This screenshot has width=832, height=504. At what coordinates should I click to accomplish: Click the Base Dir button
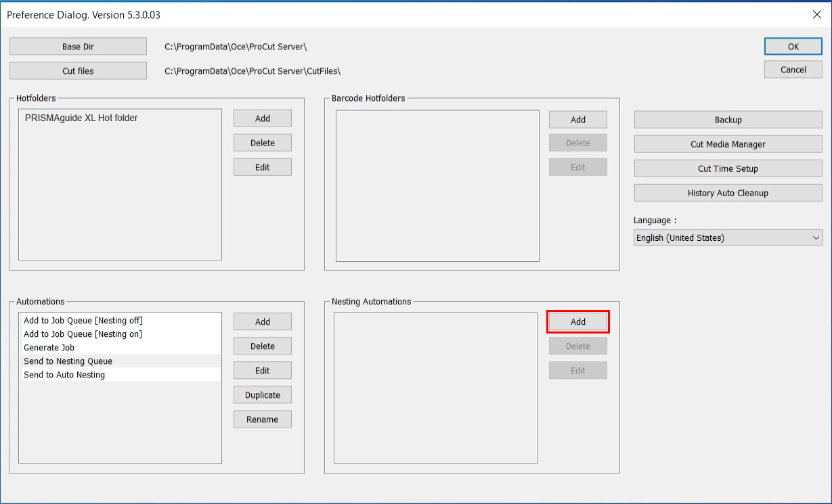click(78, 47)
